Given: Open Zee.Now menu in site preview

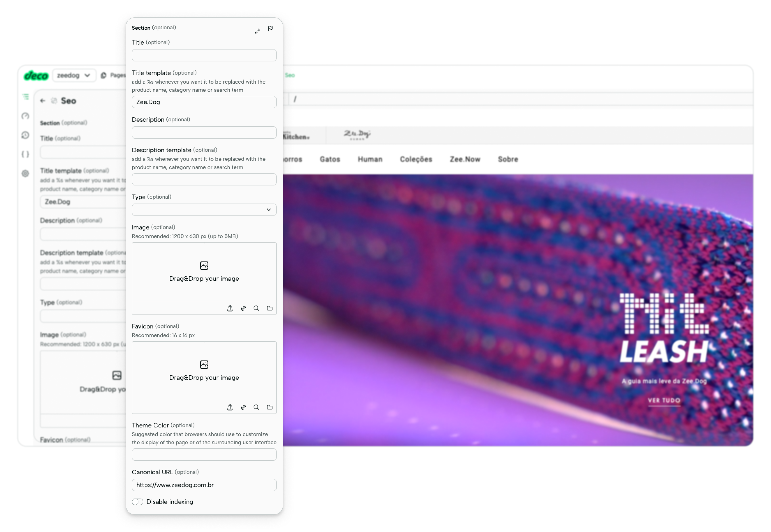Looking at the screenshot, I should click(465, 159).
